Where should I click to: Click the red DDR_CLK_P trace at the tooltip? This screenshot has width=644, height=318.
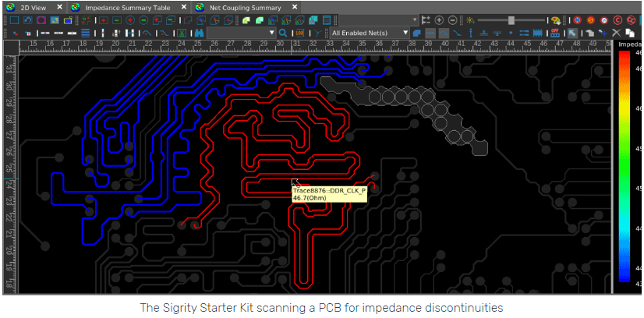click(x=290, y=180)
